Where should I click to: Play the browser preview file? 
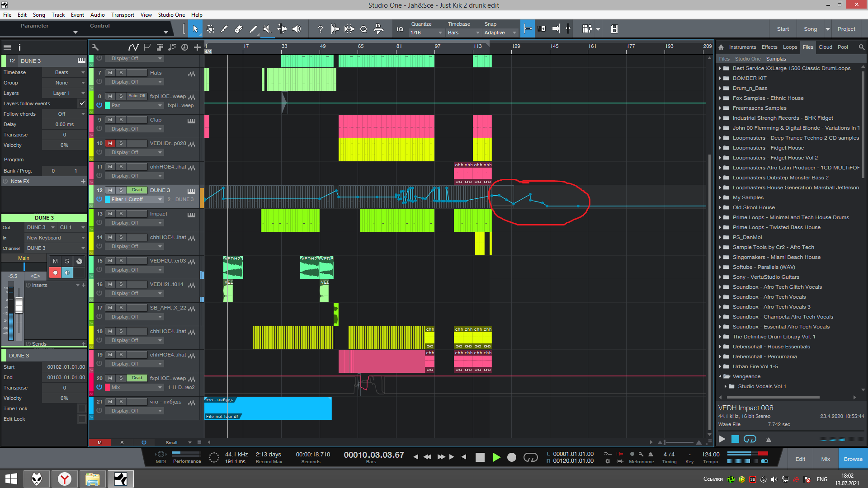coord(722,439)
